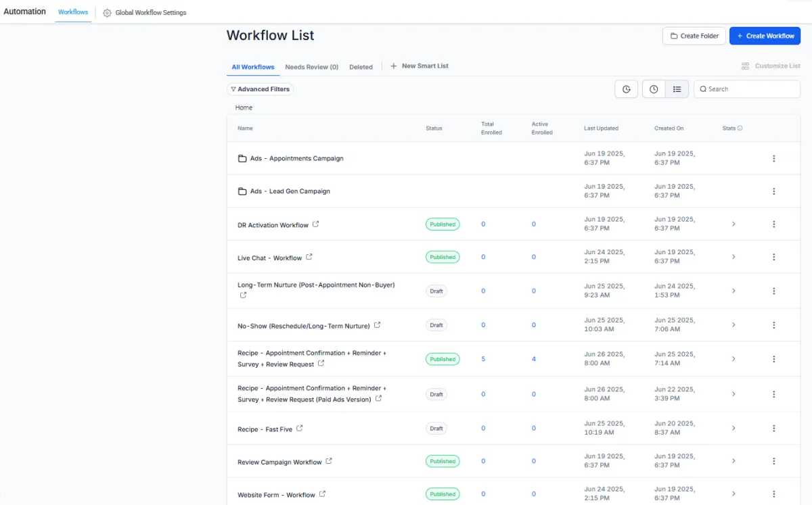Open three-dot menu for Long-Term Nurture workflow
The image size is (812, 505).
774,291
